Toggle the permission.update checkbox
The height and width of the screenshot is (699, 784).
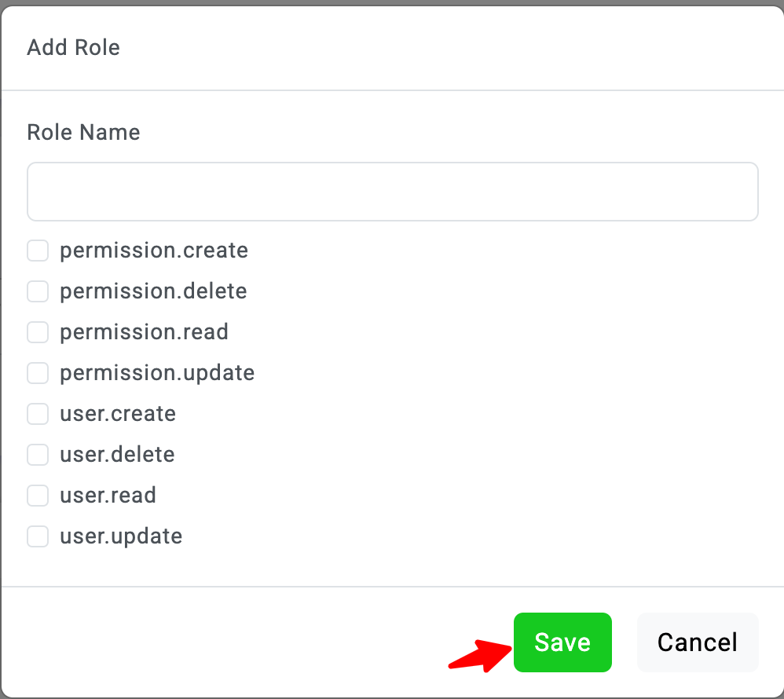point(38,373)
